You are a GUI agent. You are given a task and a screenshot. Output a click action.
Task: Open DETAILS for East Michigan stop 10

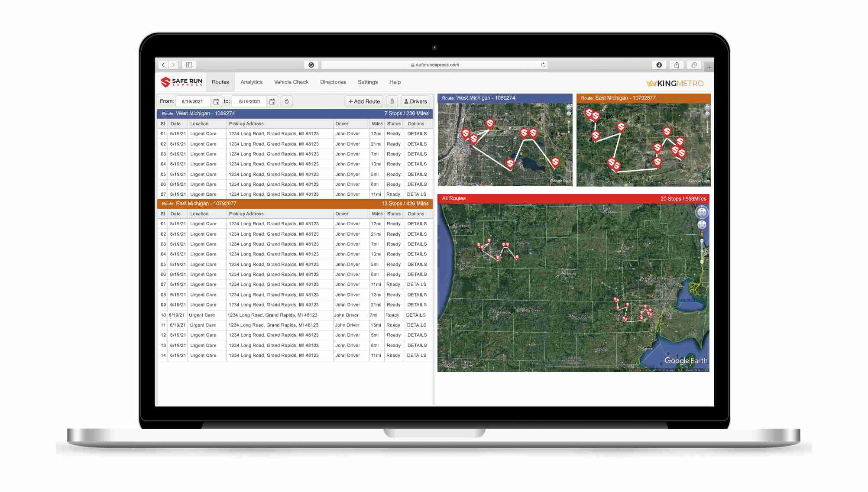tap(416, 315)
